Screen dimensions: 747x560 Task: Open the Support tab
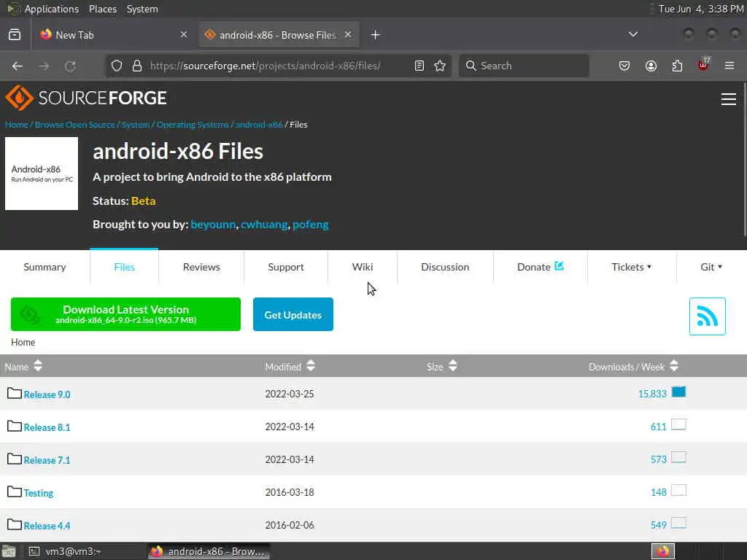(286, 267)
